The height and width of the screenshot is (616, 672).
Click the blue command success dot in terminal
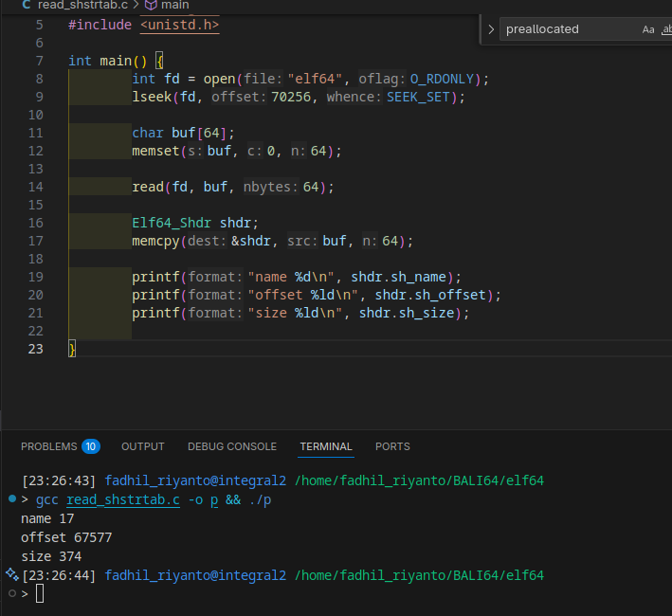11,498
